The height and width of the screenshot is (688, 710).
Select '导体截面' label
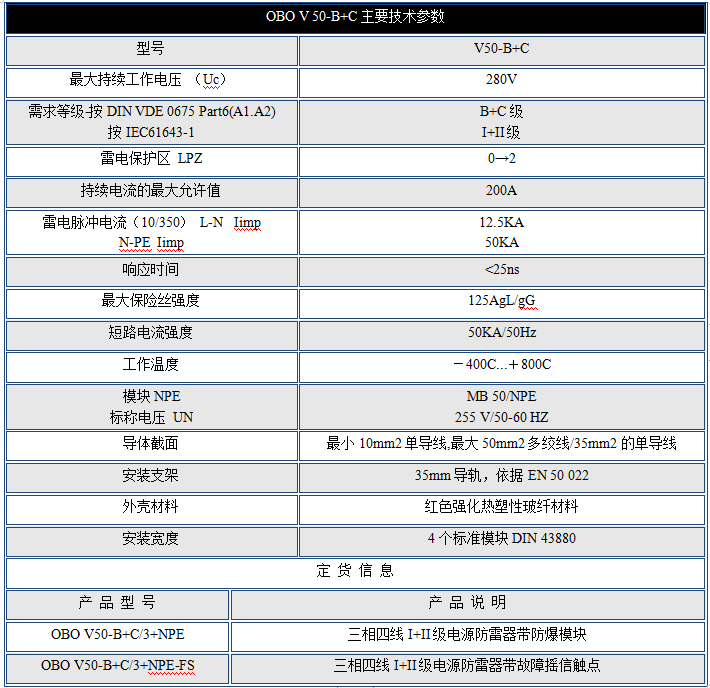[x=150, y=443]
